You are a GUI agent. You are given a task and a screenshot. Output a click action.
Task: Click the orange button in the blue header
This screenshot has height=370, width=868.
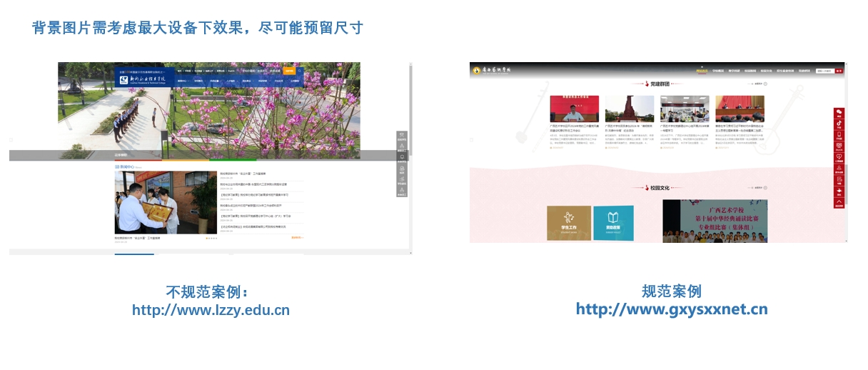(x=289, y=71)
